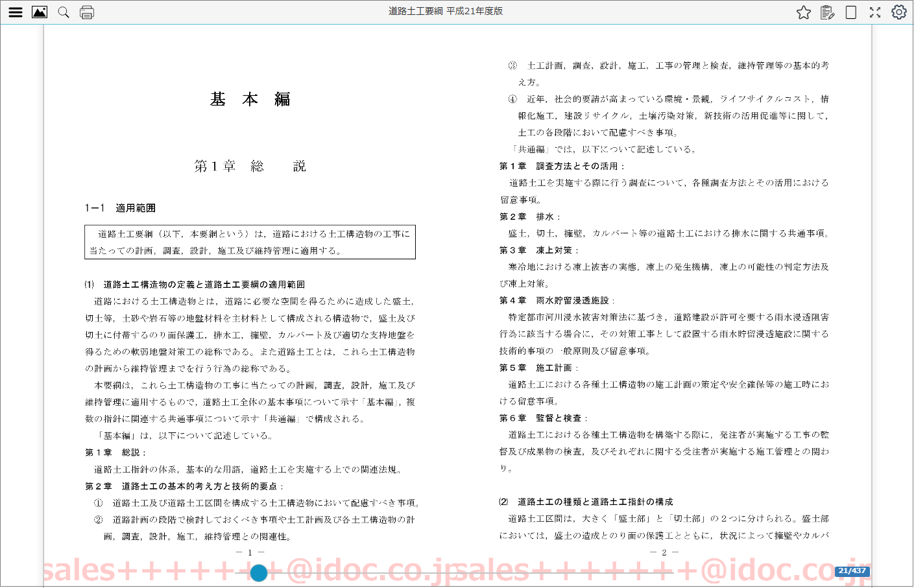
Task: Click the large chapter heading 第1章 総説
Action: 250,167
